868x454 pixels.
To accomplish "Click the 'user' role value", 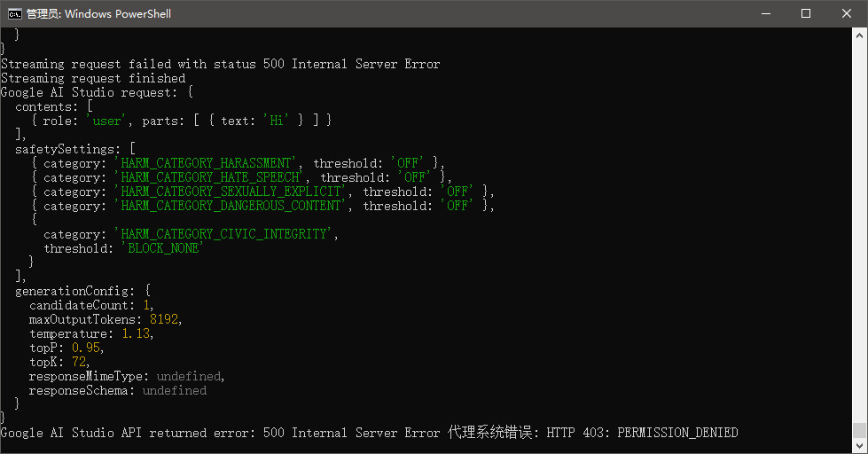I will pyautogui.click(x=107, y=121).
